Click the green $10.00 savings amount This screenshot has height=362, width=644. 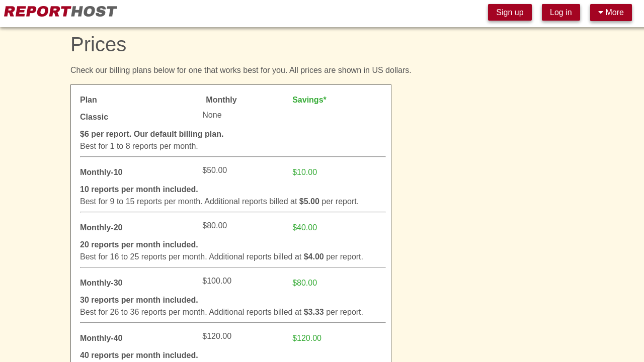pos(304,172)
